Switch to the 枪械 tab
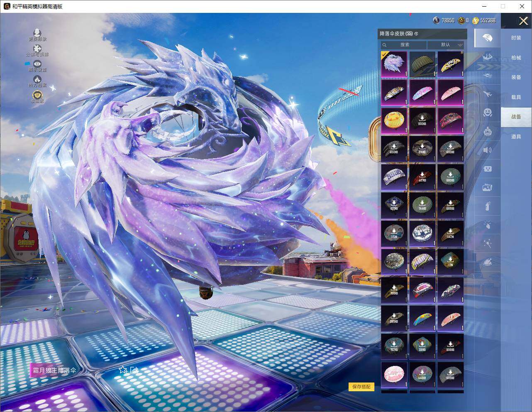The width and height of the screenshot is (532, 412). [x=516, y=58]
